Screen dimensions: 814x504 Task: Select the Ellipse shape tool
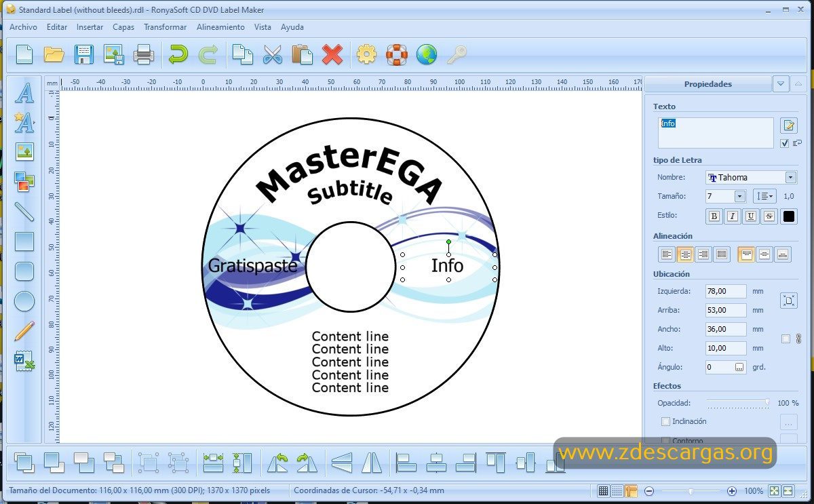click(24, 301)
